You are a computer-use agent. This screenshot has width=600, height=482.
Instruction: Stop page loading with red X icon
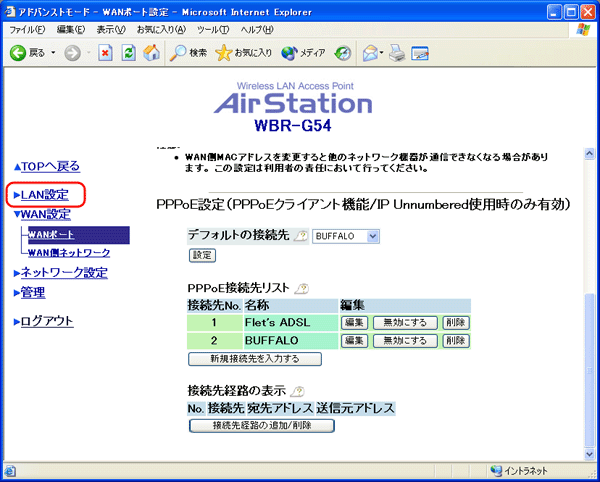pyautogui.click(x=106, y=54)
